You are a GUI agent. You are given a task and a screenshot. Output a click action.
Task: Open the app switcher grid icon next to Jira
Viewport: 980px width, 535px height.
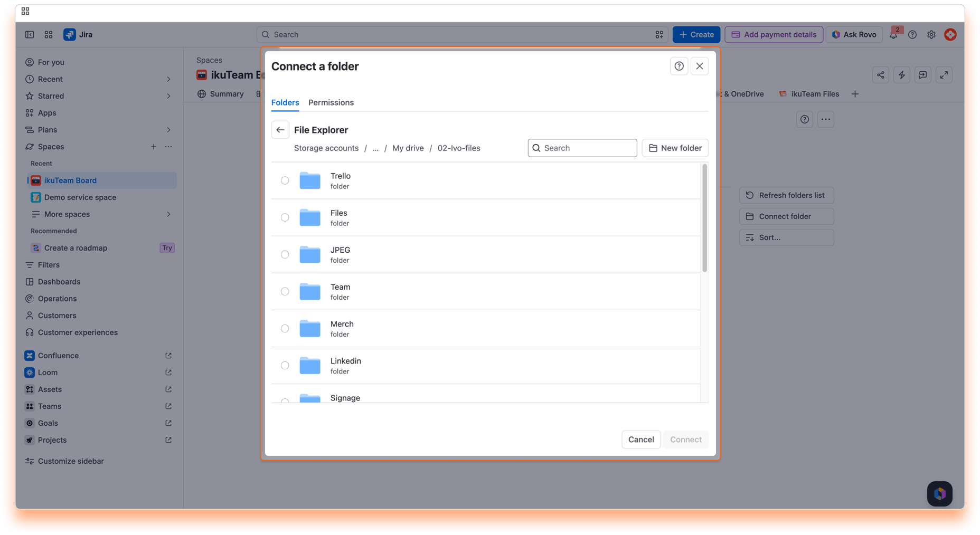coord(49,34)
